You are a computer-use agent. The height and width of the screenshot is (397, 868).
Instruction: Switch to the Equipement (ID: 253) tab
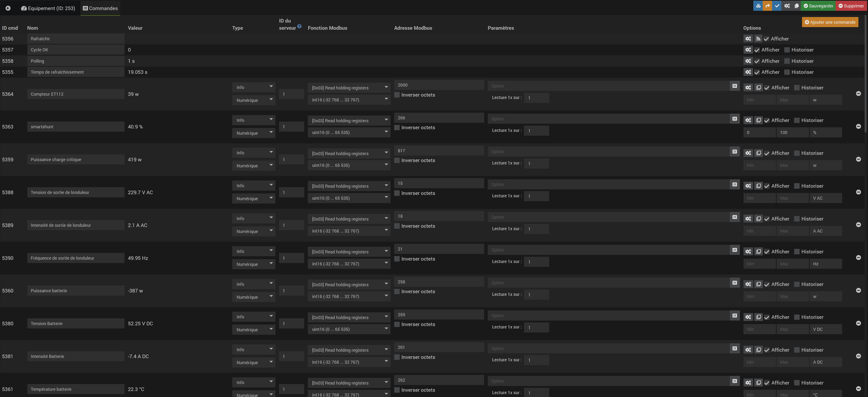(48, 8)
